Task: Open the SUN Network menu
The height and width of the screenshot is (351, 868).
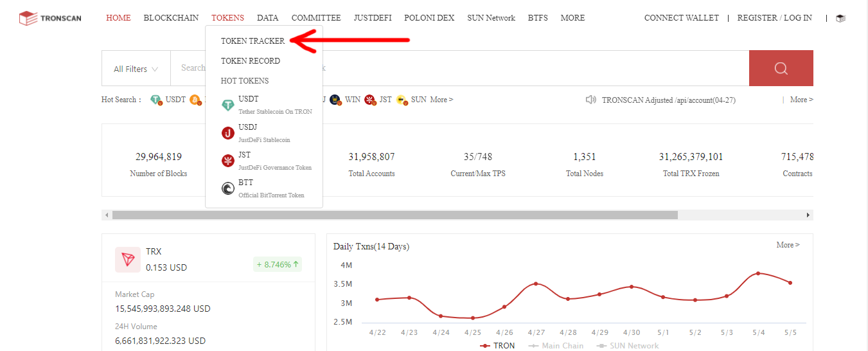Action: click(x=491, y=18)
